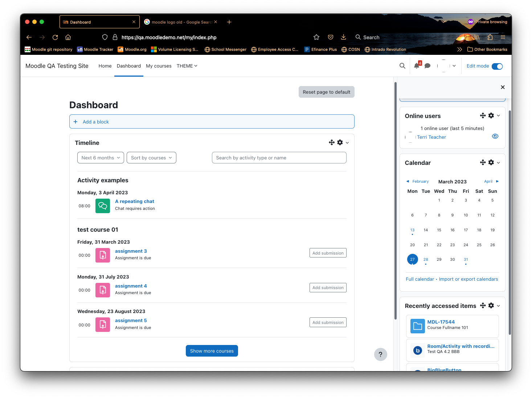The image size is (532, 398).
Task: Open the Timeline block gear actions menu
Action: (x=340, y=142)
